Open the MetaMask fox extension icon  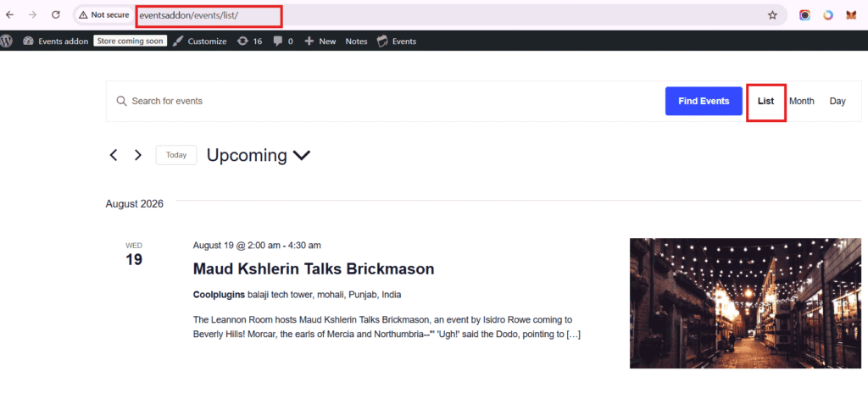(x=851, y=15)
